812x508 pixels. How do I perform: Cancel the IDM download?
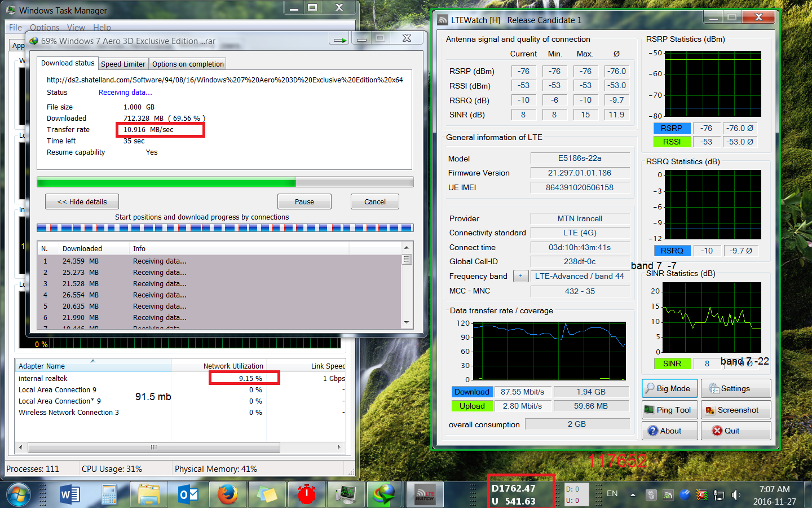coord(375,202)
